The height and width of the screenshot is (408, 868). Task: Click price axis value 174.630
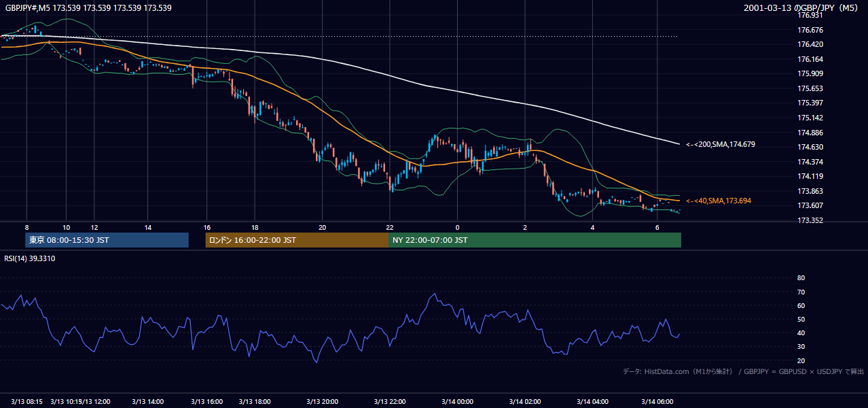pyautogui.click(x=810, y=147)
